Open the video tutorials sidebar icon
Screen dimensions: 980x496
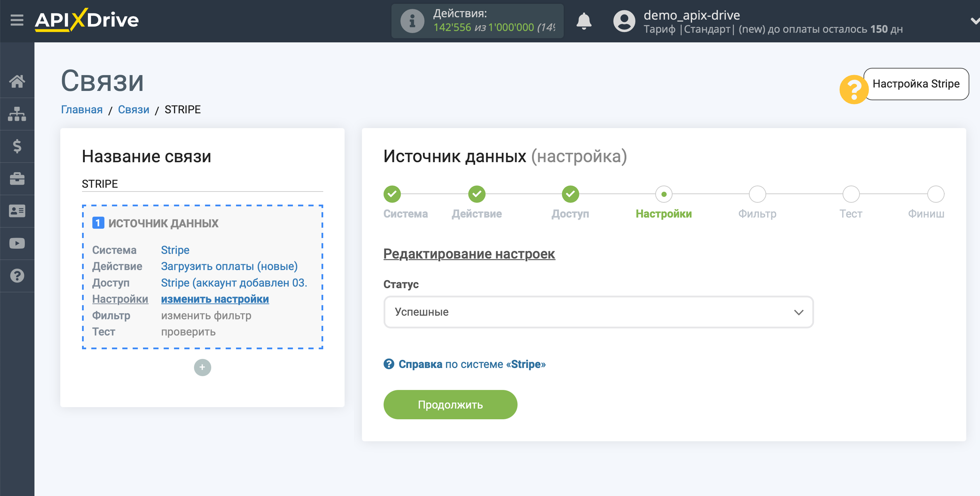pos(17,243)
